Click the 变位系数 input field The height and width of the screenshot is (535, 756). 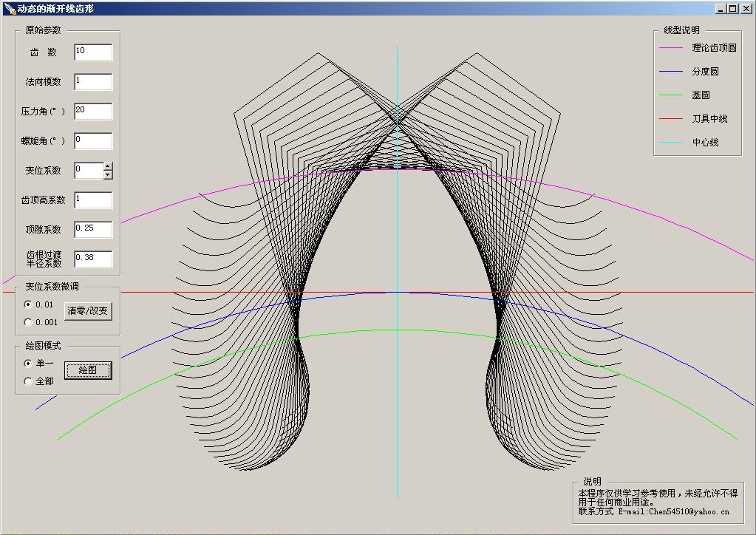coord(89,170)
